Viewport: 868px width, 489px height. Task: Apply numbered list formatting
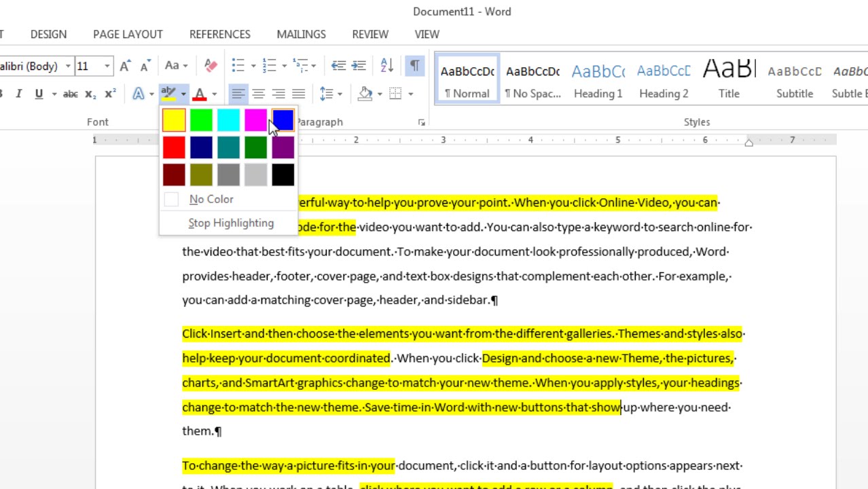(269, 66)
